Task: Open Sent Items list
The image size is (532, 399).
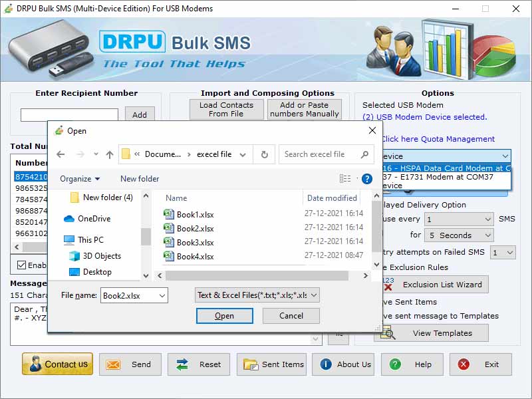Action: pyautogui.click(x=271, y=364)
